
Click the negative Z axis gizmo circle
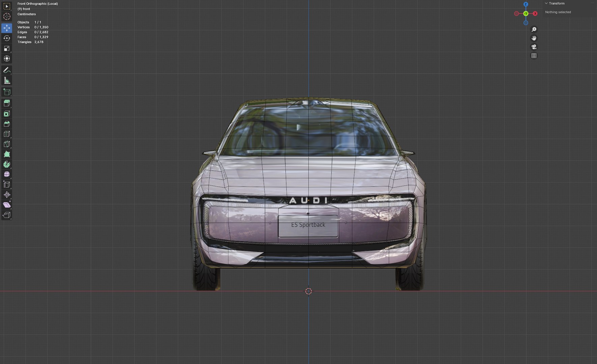coord(526,23)
